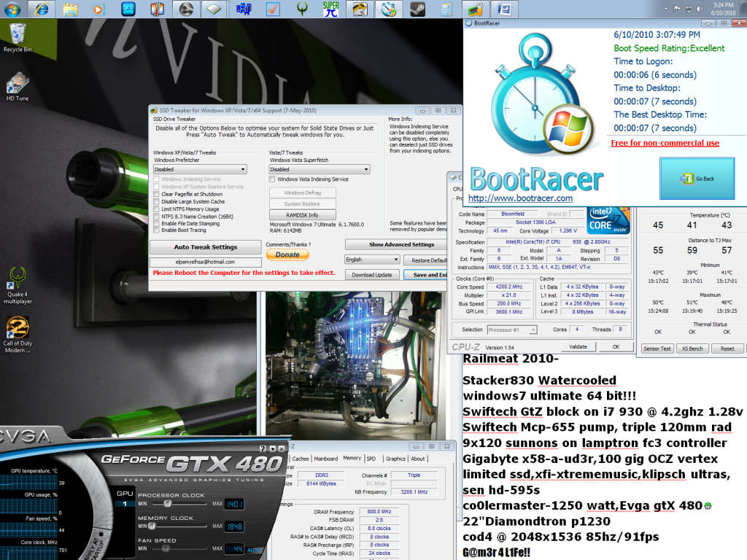747x560 pixels.
Task: Toggle Windows Vista Indexing Service checkbox
Action: 272,179
